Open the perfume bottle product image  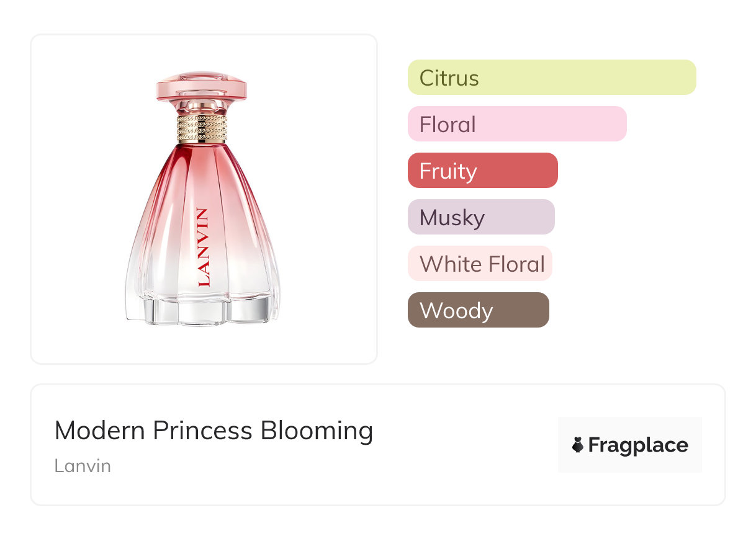(x=204, y=199)
